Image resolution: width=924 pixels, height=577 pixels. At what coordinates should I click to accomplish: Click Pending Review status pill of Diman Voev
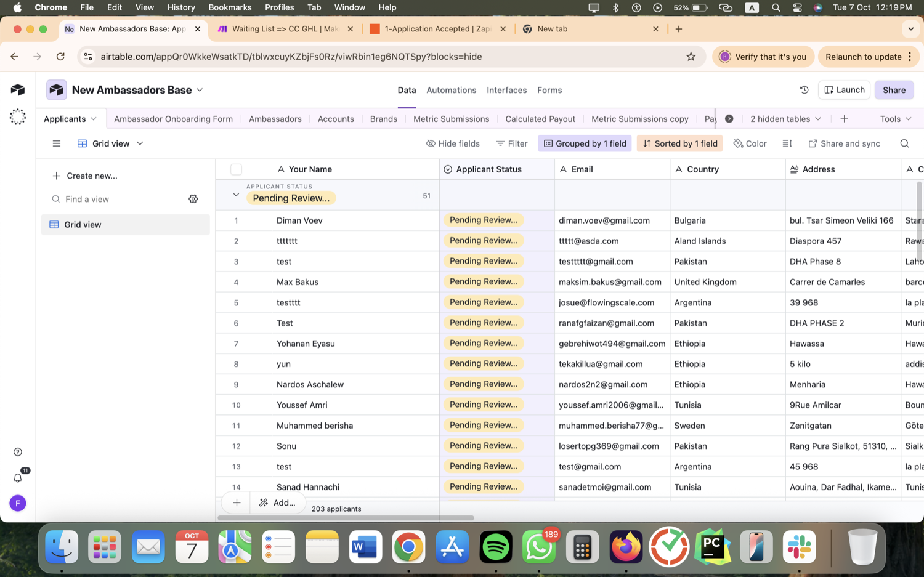point(484,220)
